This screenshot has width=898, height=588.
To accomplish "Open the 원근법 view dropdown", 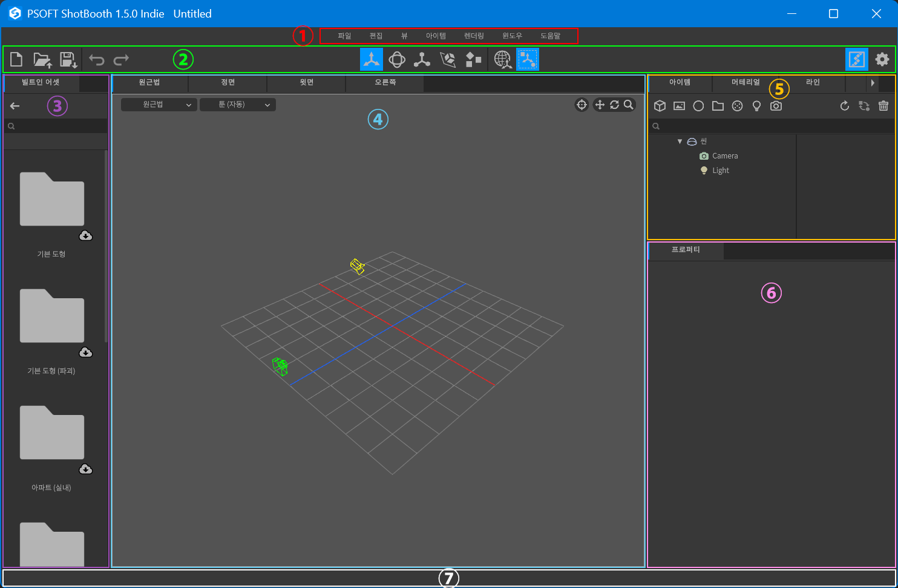I will point(159,105).
